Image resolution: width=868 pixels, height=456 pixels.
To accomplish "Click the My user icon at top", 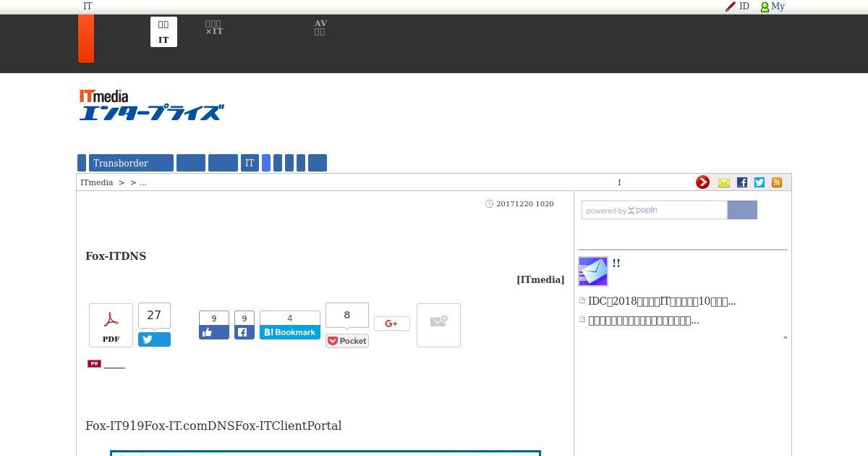I will (765, 7).
